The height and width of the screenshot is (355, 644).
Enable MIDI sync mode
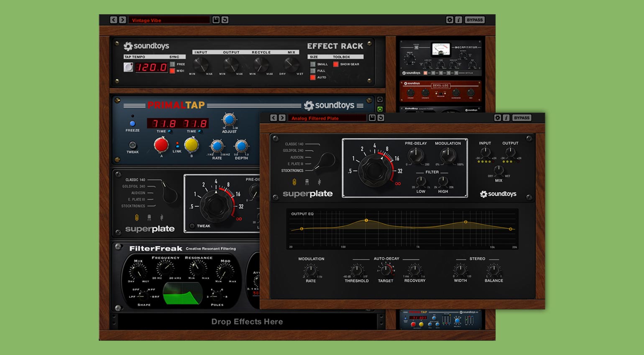pos(172,71)
